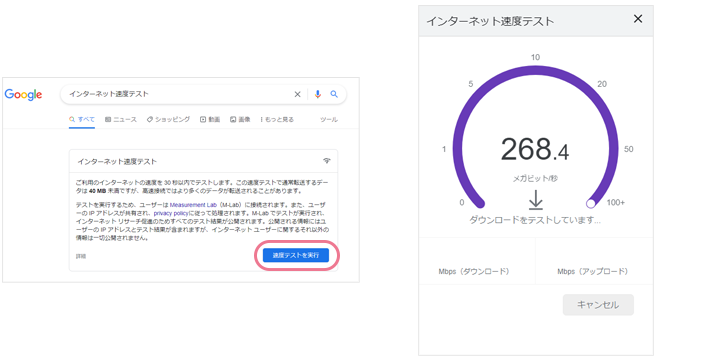Viewport: 720px width, 360px height.
Task: Open the ニュース tab
Action: [x=121, y=119]
